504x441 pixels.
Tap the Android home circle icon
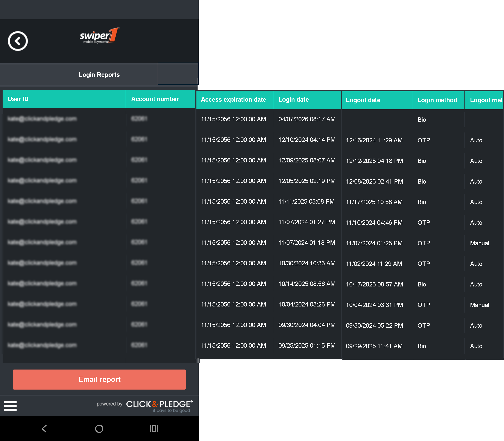click(x=99, y=429)
